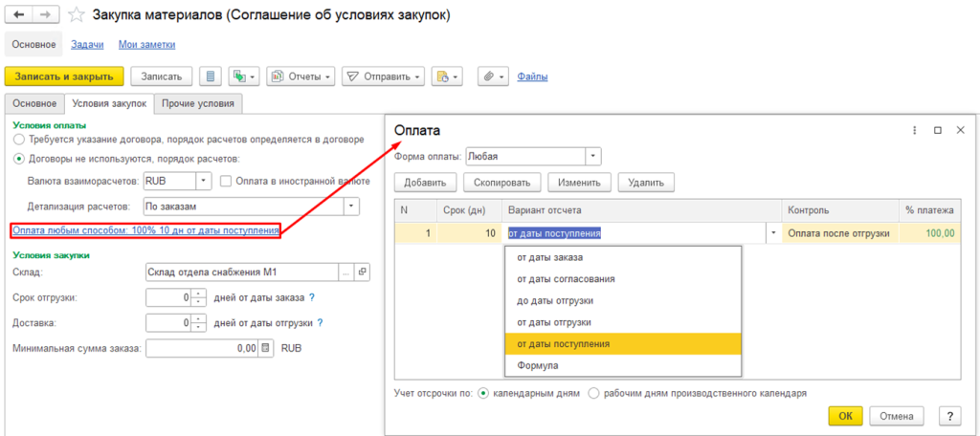This screenshot has width=980, height=436.
Task: Maximize the Оплата dialog window
Action: (x=938, y=131)
